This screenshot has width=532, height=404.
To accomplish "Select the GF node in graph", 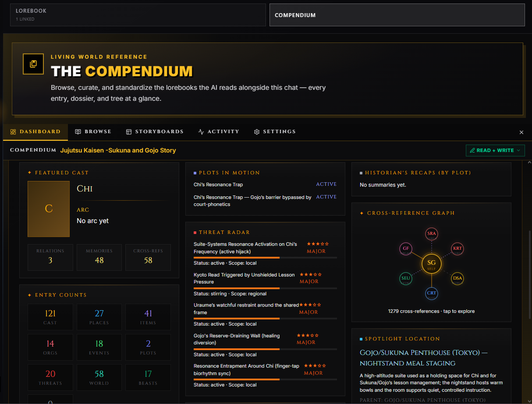I will (406, 249).
